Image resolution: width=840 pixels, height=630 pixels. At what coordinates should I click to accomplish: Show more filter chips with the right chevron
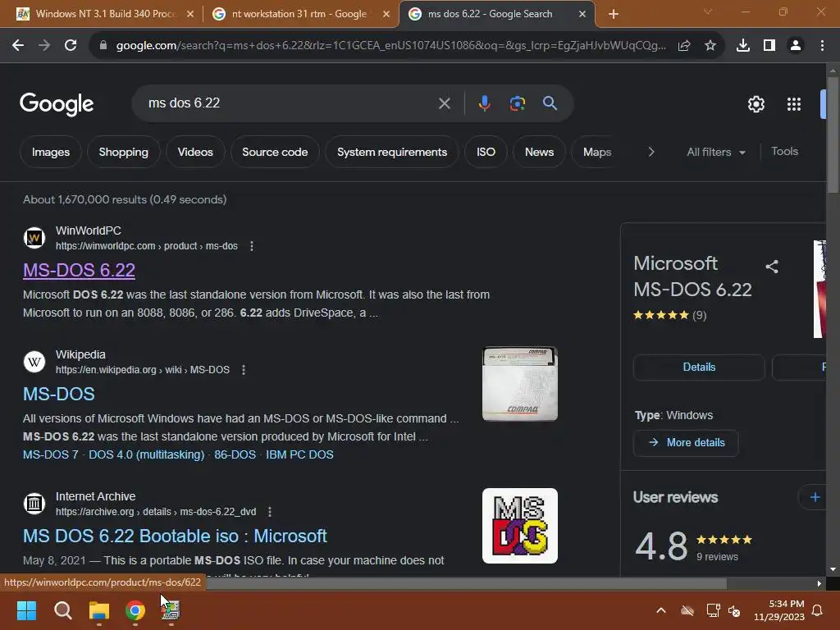point(651,152)
